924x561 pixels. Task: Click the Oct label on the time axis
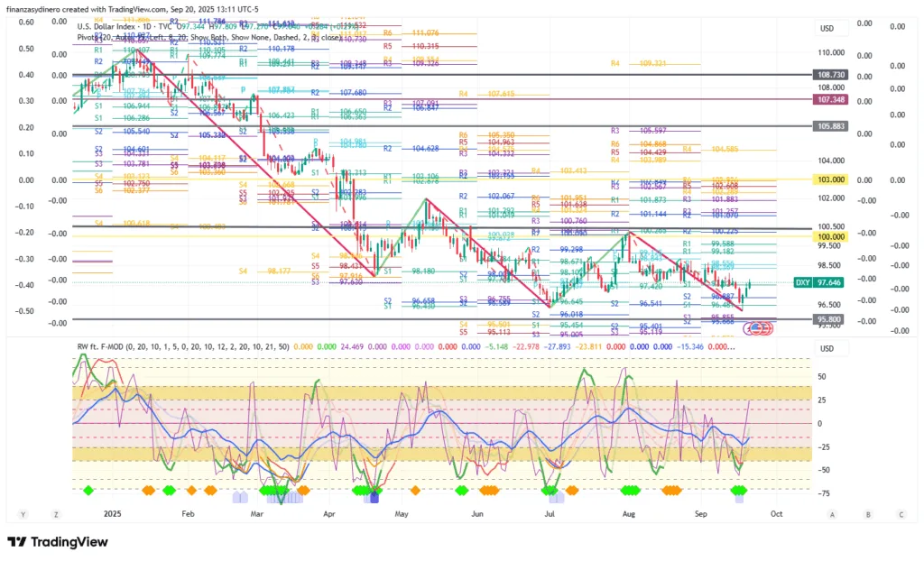777,514
